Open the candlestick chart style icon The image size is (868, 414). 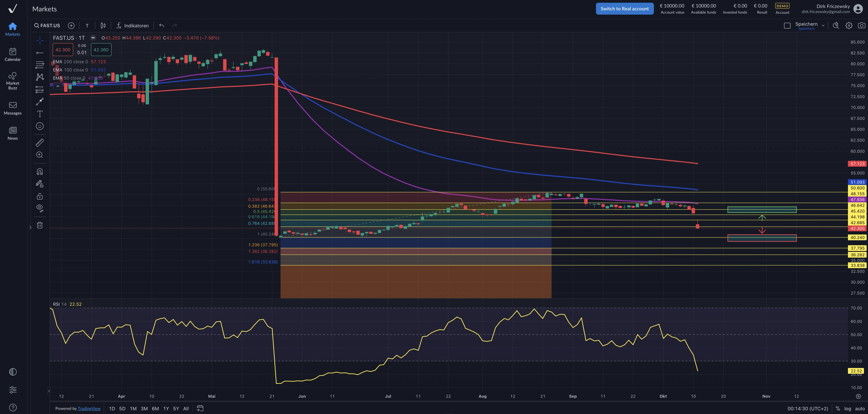click(x=103, y=26)
